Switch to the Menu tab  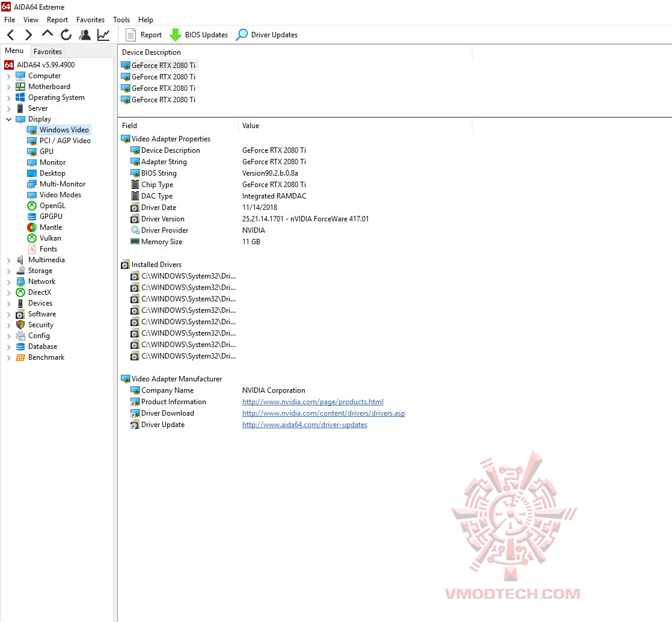click(x=14, y=51)
